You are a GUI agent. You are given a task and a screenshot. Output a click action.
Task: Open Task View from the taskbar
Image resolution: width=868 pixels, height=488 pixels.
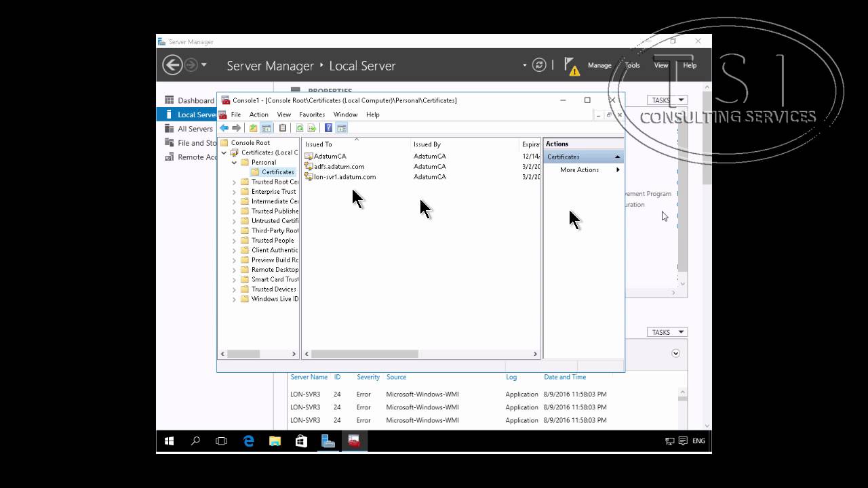tap(221, 441)
